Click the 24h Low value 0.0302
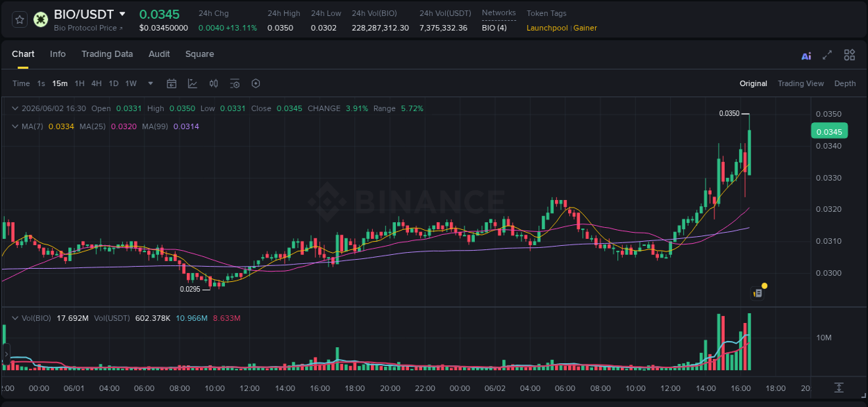Image resolution: width=868 pixels, height=407 pixels. click(324, 28)
